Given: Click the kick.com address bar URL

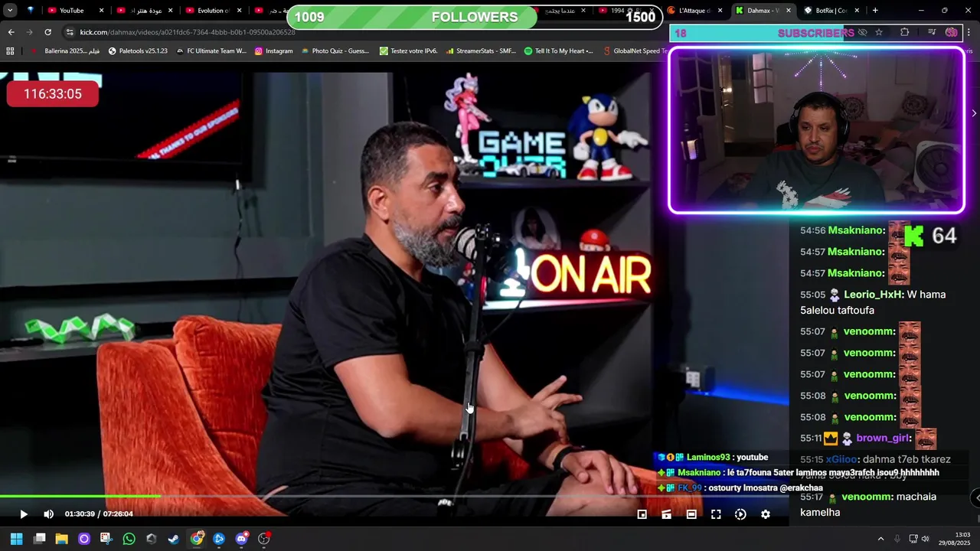Looking at the screenshot, I should coord(188,32).
